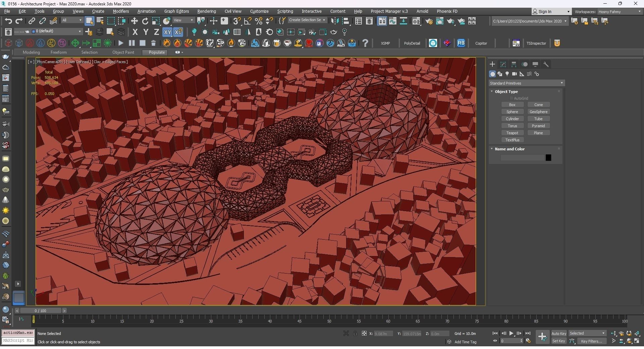
Task: Open the Modifiers menu
Action: pyautogui.click(x=121, y=11)
